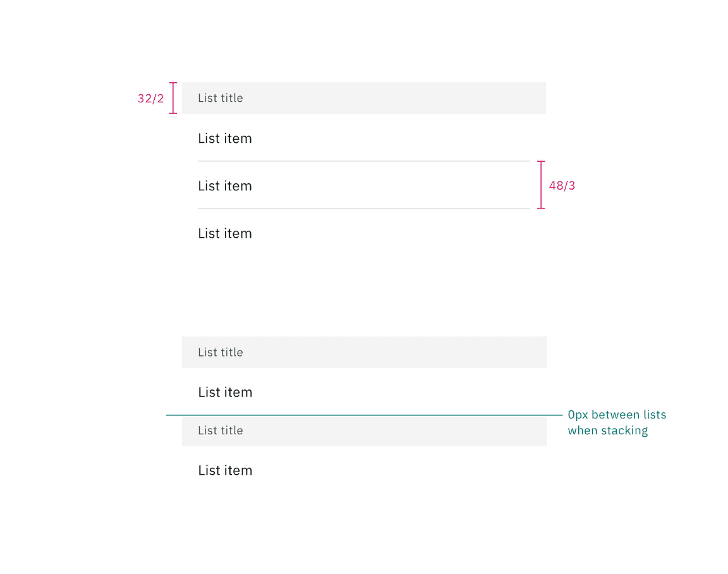This screenshot has height=574, width=728.
Task: Select the list item in the upper stacked list
Action: coord(225,392)
